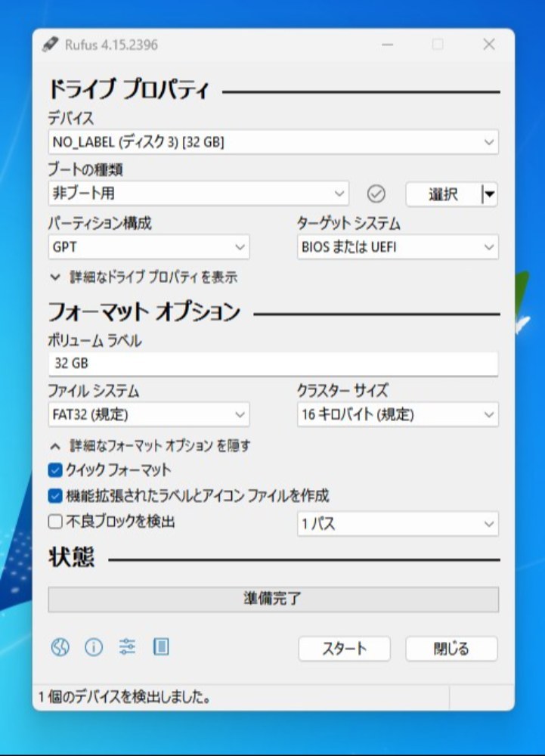
Task: Open the 選択 button's split arrow
Action: click(489, 194)
